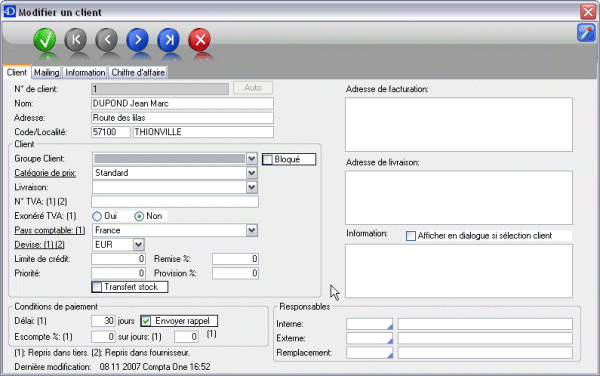Toggle the Bloqué checkbox
The image size is (600, 376).
coord(268,159)
